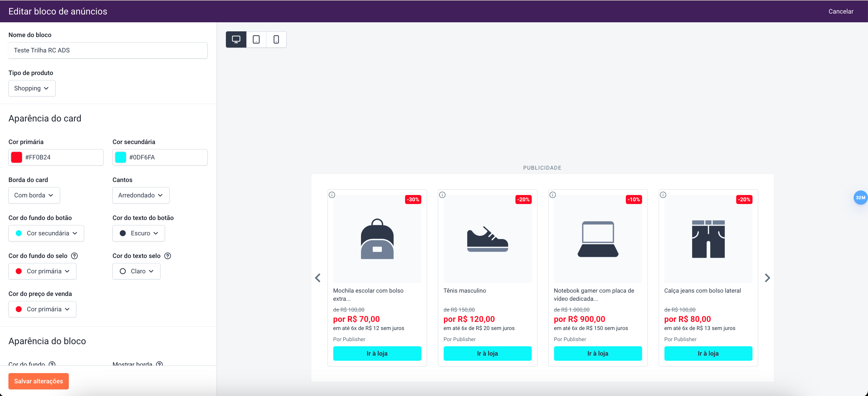Screen dimensions: 868x396
Task: Switch preview to tablet view
Action: (256, 39)
